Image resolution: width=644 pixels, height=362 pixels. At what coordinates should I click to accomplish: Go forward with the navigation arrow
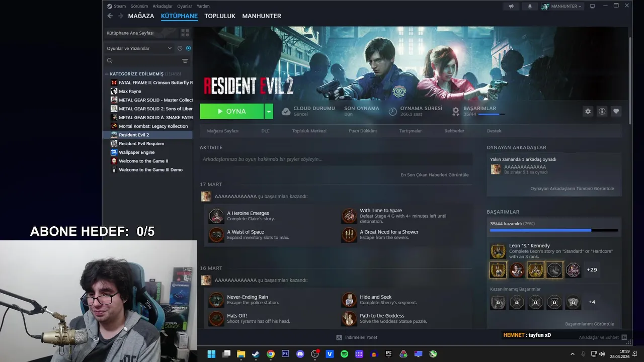coord(120,16)
